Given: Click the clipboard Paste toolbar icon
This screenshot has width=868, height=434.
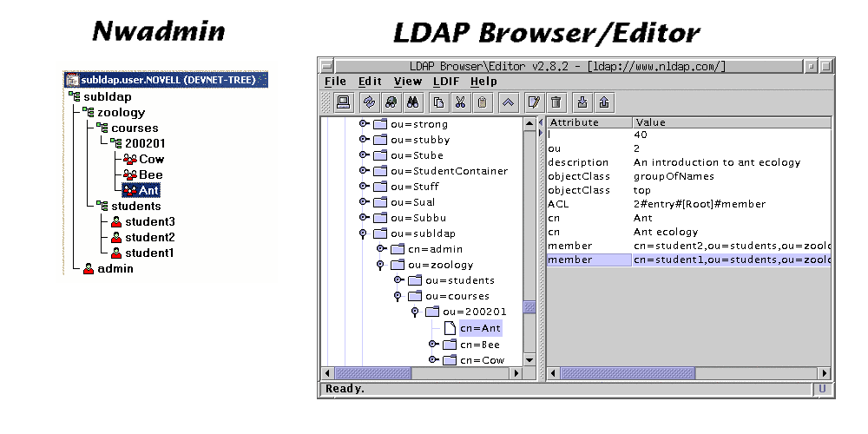Looking at the screenshot, I should click(x=482, y=102).
